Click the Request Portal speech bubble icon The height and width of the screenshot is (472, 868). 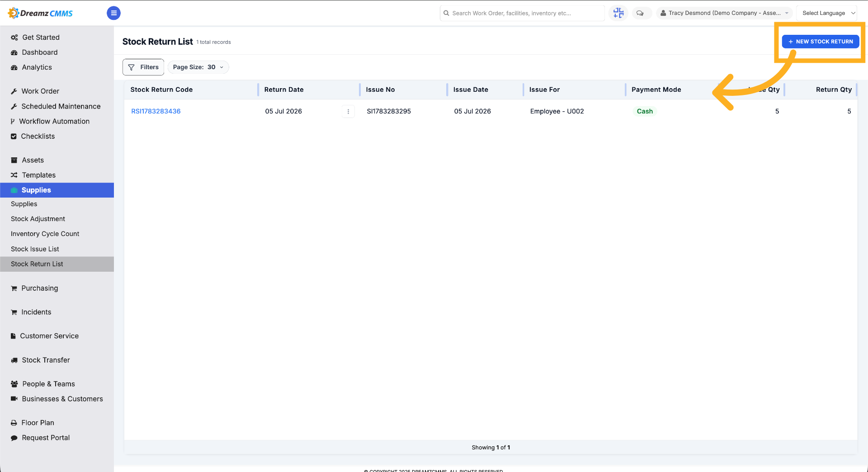[x=14, y=438]
